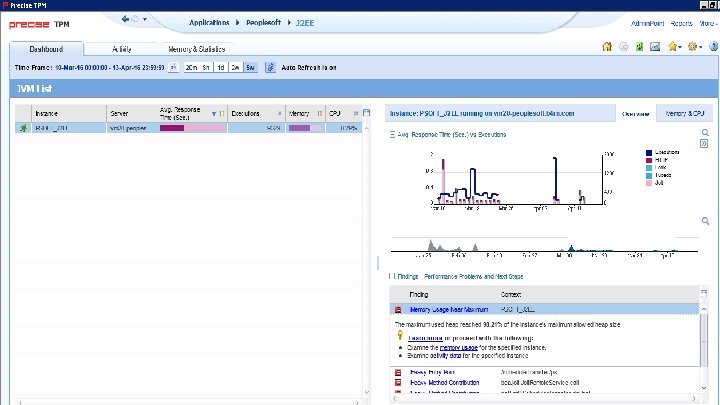Click the J2EE breadcrumb link
The height and width of the screenshot is (405, 720).
click(305, 22)
